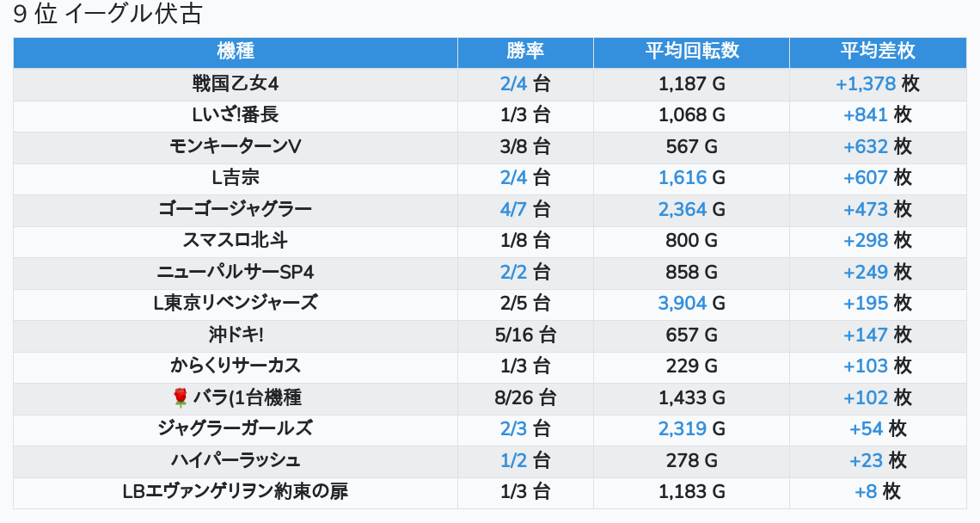Select ゴーゴージャグラー in the table
980x523 pixels.
[x=236, y=209]
